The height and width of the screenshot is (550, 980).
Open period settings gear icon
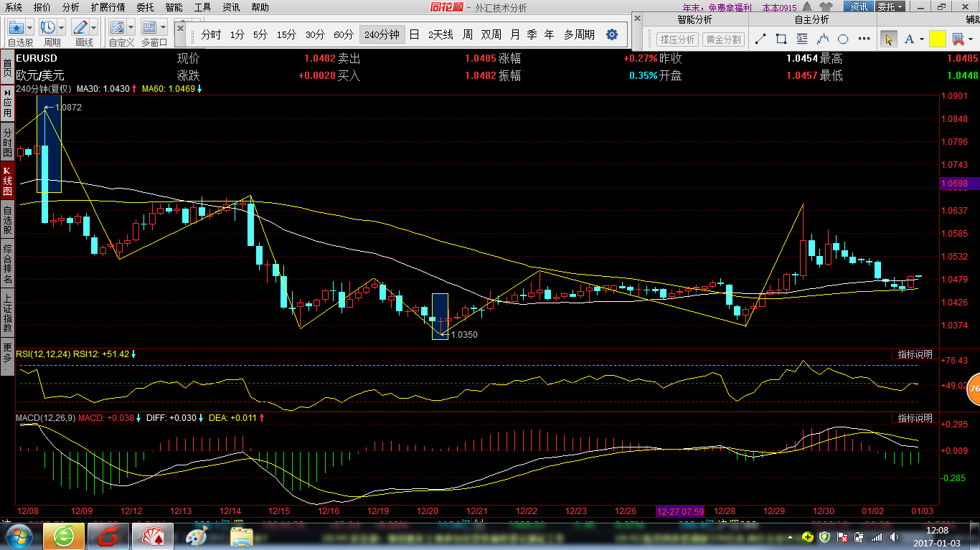pyautogui.click(x=612, y=34)
